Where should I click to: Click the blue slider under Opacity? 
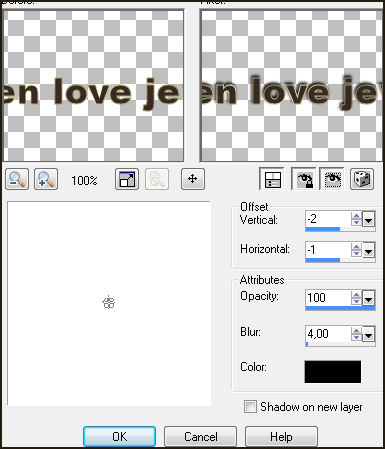tap(340, 308)
